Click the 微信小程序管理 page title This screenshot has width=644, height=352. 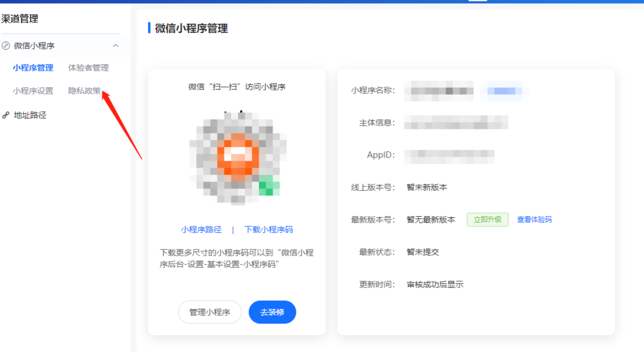(192, 28)
